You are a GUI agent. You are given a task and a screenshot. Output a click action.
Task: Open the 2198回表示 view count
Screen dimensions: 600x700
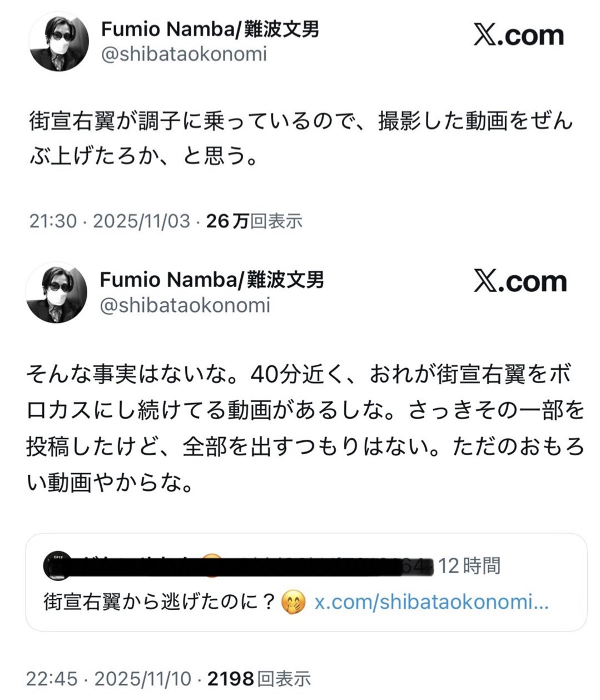click(259, 679)
